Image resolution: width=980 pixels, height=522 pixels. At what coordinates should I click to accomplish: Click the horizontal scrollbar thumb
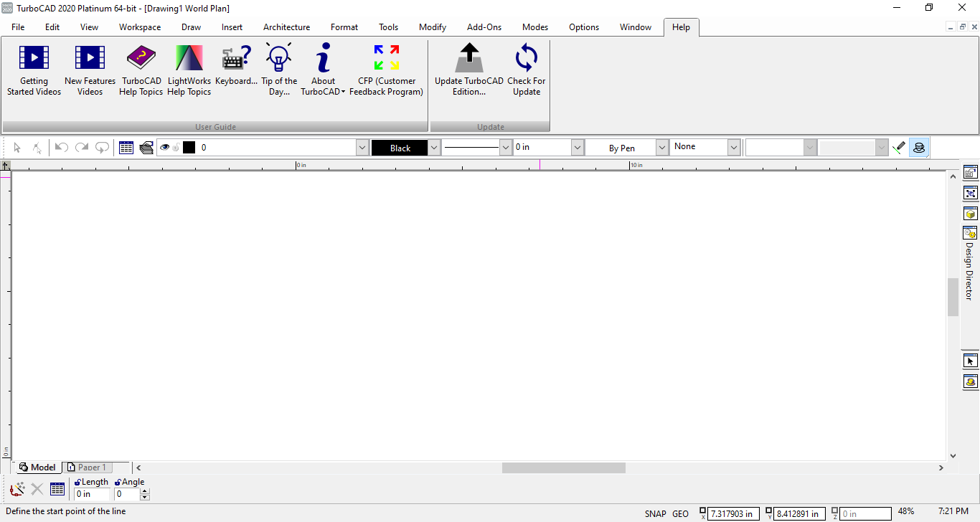pyautogui.click(x=564, y=468)
